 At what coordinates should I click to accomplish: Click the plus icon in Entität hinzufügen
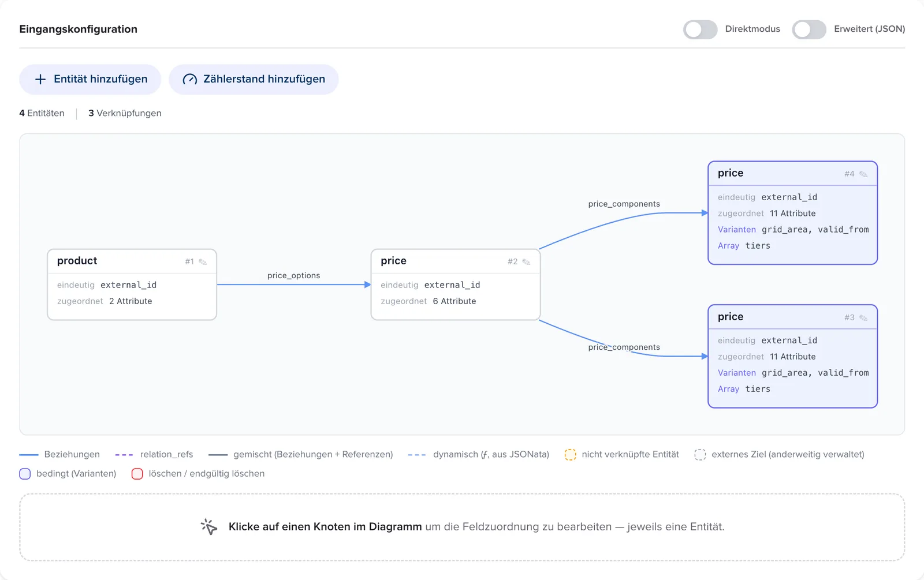coord(40,80)
